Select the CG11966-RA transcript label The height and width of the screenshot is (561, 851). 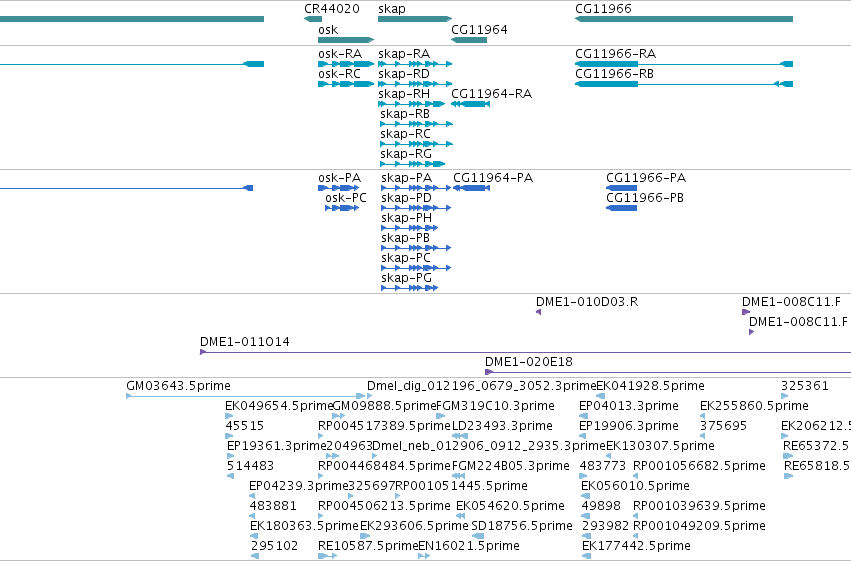615,54
